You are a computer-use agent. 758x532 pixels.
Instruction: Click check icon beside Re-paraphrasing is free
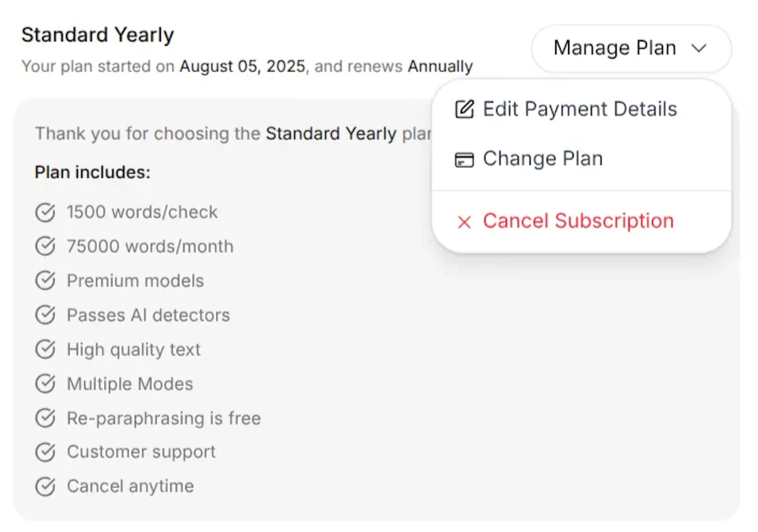[x=45, y=418]
